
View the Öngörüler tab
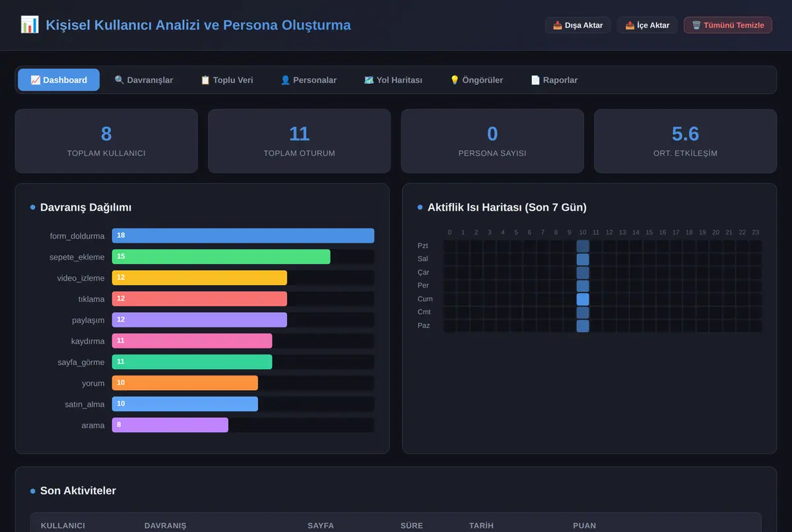pyautogui.click(x=477, y=80)
